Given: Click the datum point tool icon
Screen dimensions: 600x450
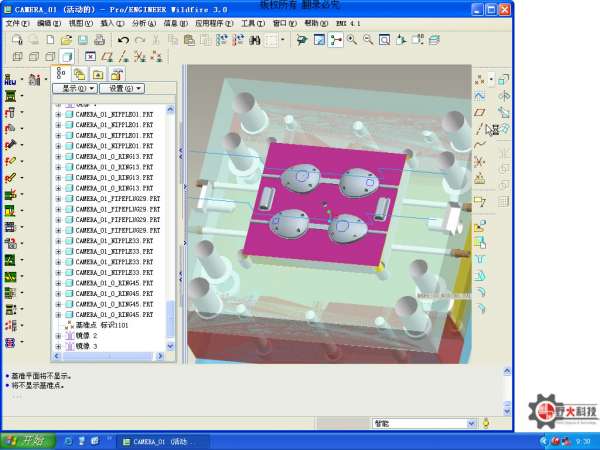Looking at the screenshot, I should click(479, 80).
